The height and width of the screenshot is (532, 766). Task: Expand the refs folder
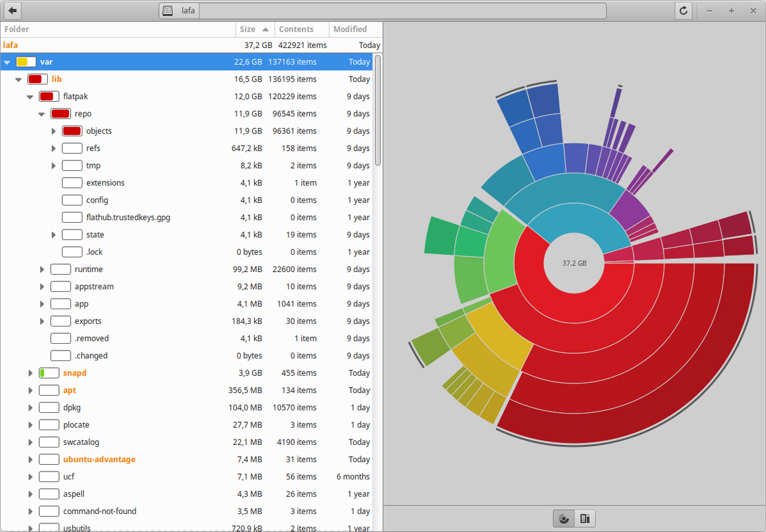pyautogui.click(x=53, y=148)
